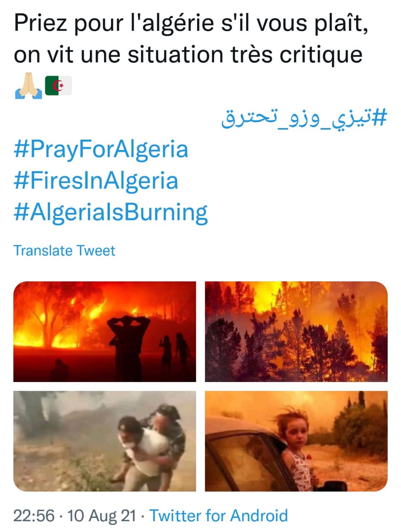The height and width of the screenshot is (532, 401).
Task: Open photo of burning pine forest
Action: (x=296, y=332)
